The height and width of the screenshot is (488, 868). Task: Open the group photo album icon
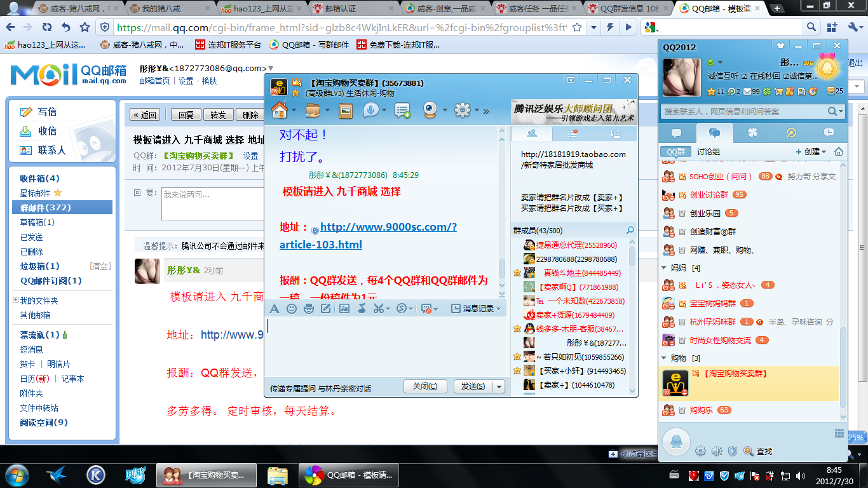pos(345,111)
